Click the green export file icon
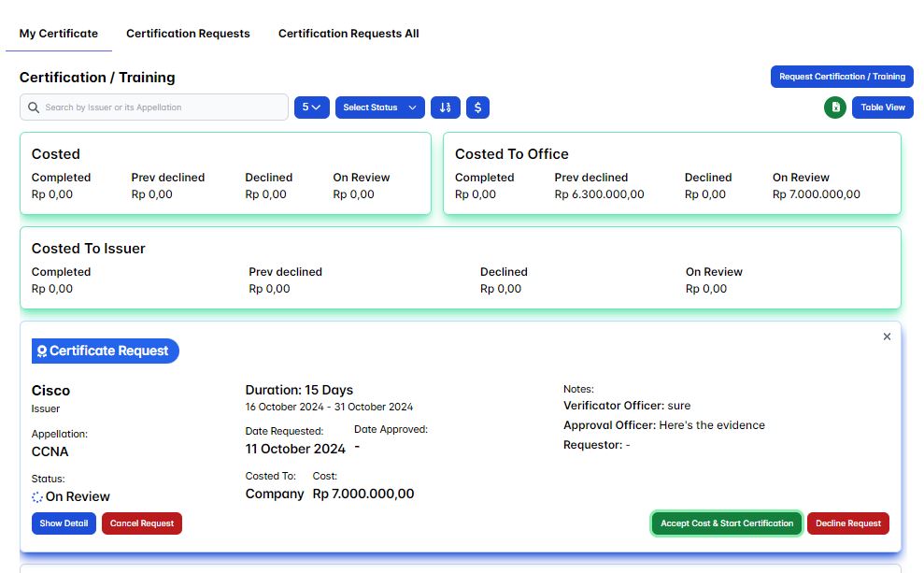The width and height of the screenshot is (924, 573). [834, 107]
